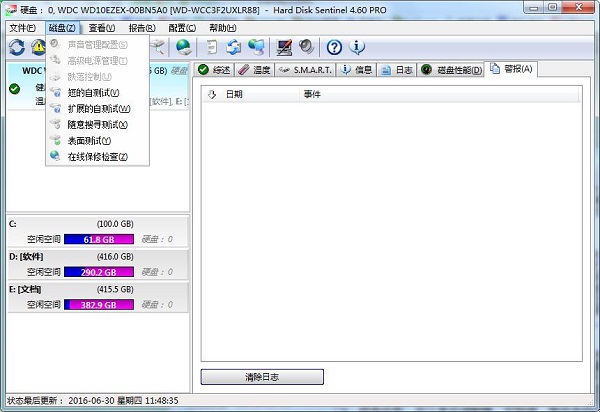Click the send/refresh report toolbar icon
The height and width of the screenshot is (412, 600).
click(233, 47)
